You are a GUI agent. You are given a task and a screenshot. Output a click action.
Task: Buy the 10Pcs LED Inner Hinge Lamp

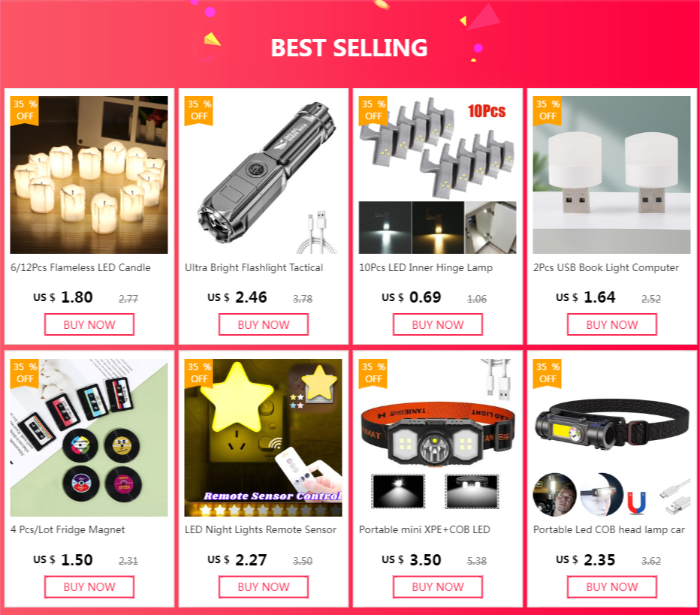click(438, 324)
